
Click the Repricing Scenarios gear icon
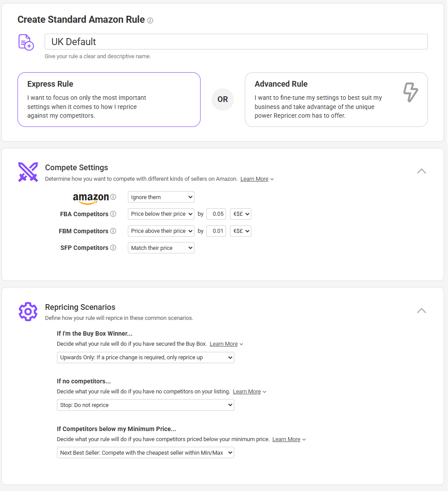pos(28,311)
